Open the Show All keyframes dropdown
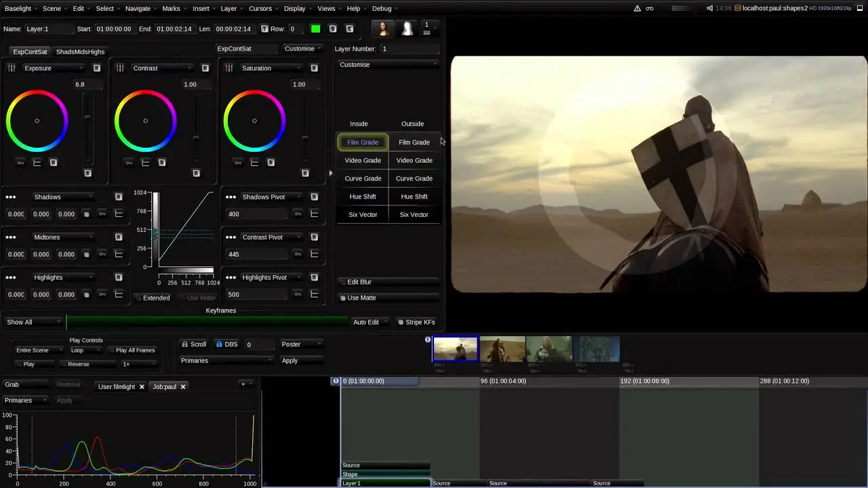The image size is (868, 488). (x=33, y=322)
